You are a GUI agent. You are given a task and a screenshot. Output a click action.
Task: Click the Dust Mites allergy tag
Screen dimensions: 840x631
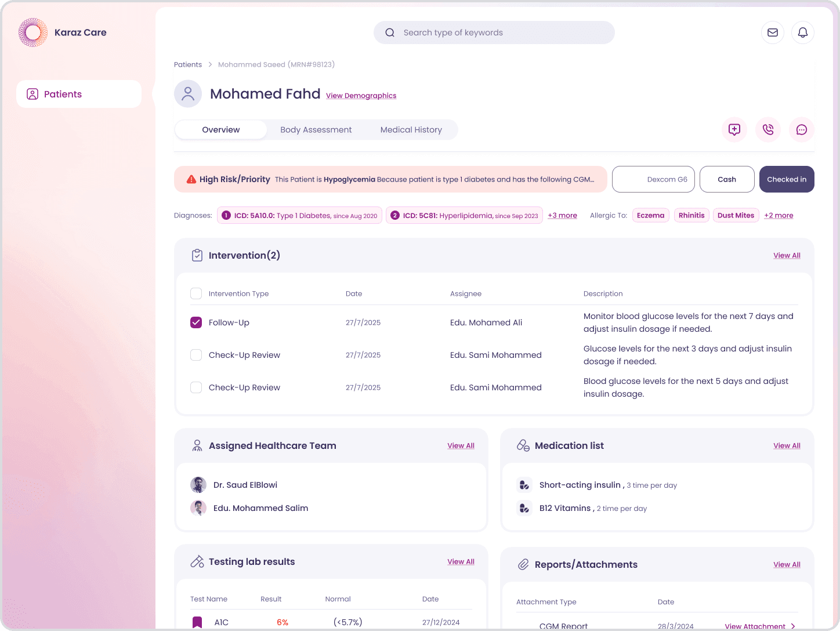click(736, 215)
